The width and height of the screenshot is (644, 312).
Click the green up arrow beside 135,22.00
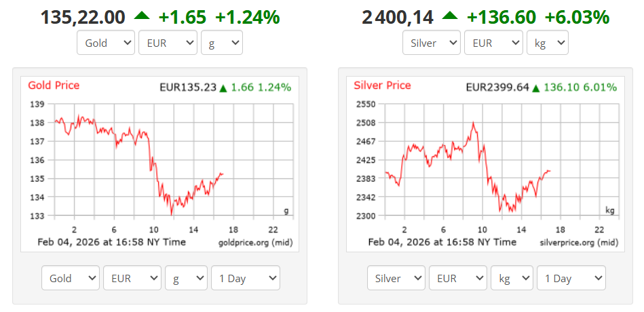(142, 16)
